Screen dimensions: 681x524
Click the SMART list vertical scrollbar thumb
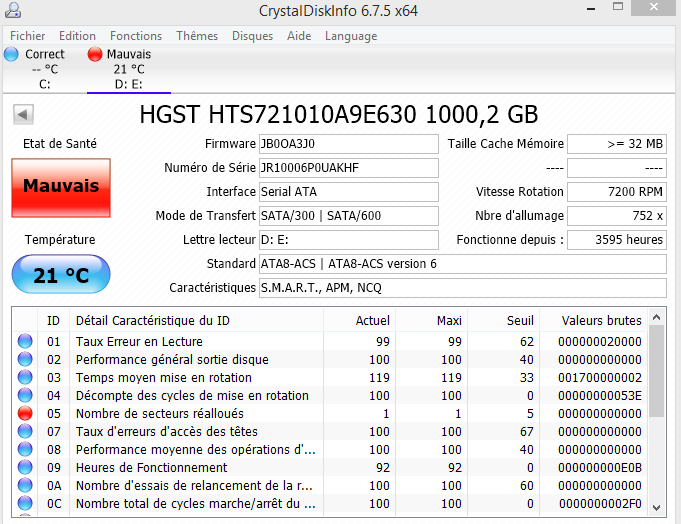coord(657,371)
